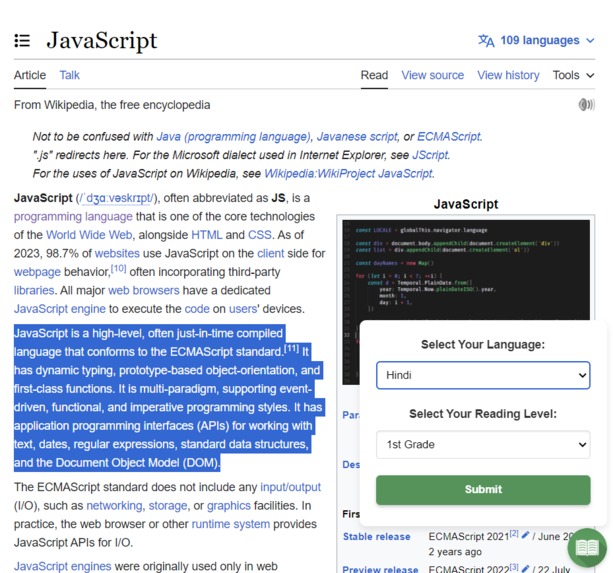Open the Hindi language select box
This screenshot has height=573, width=613.
(483, 375)
